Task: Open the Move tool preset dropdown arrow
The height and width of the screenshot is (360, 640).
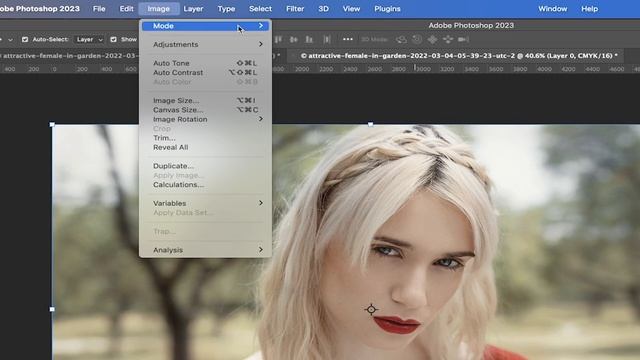Action: click(10, 40)
